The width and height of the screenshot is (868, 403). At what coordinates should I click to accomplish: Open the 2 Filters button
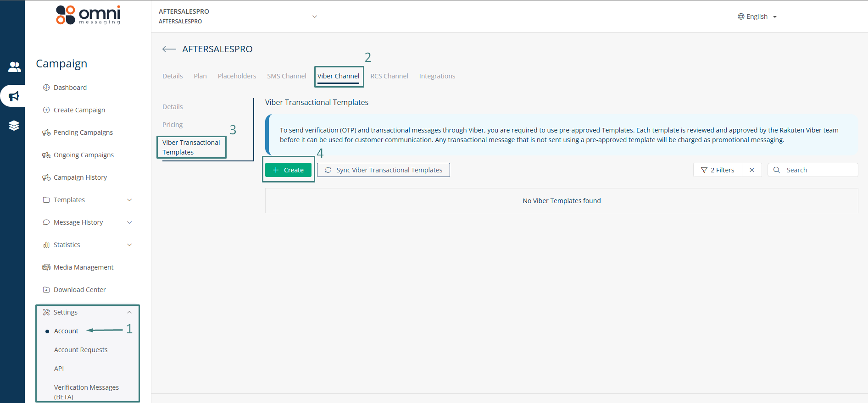tap(718, 170)
